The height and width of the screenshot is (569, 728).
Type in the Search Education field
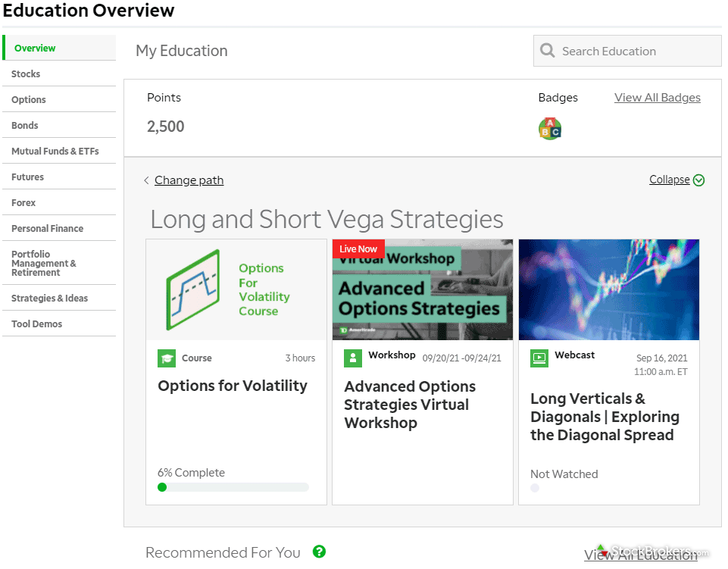tap(636, 52)
